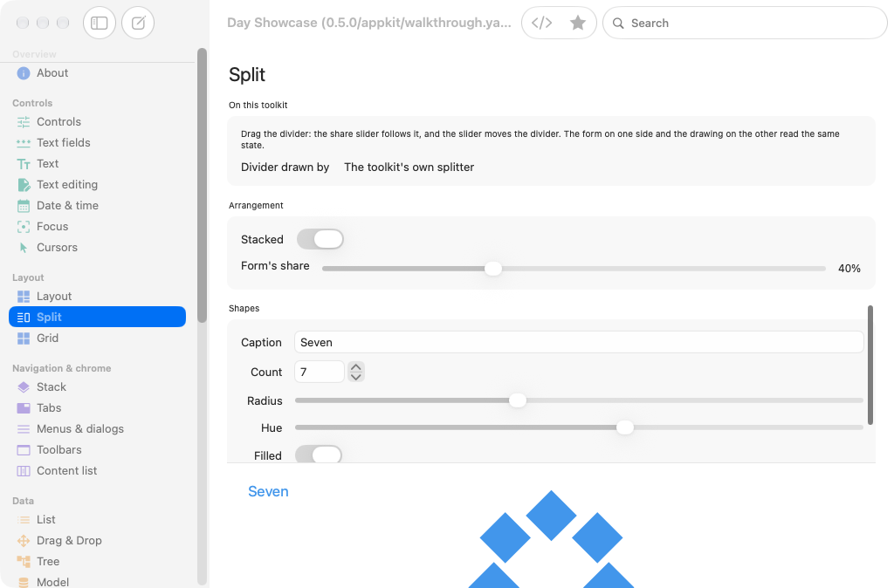
Task: Increment Count with the stepper up arrow
Action: 356,367
